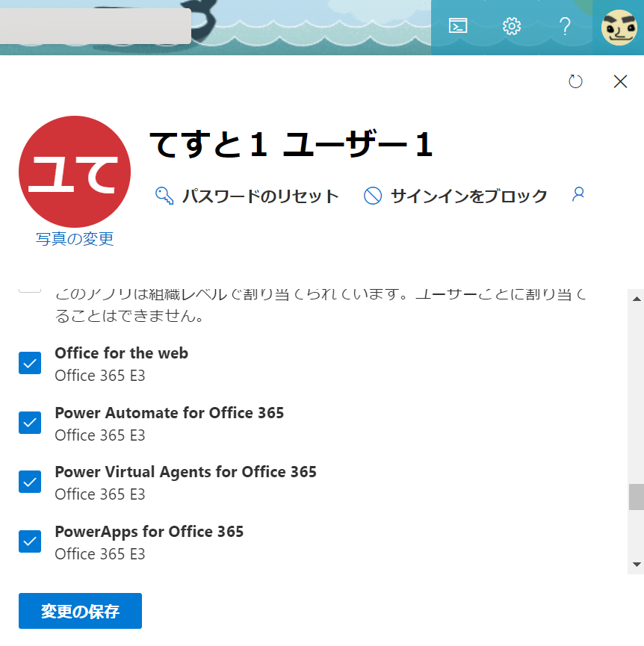Click the red ユて user avatar
The height and width of the screenshot is (646, 644).
click(x=75, y=172)
